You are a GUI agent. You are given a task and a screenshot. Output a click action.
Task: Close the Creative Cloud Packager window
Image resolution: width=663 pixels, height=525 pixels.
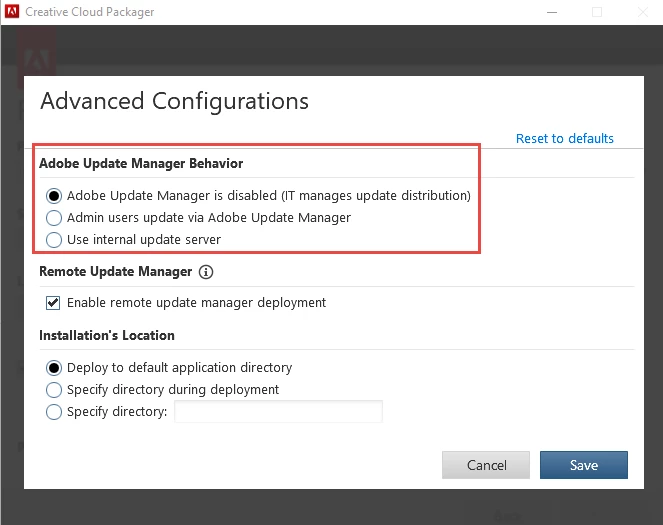tap(643, 12)
